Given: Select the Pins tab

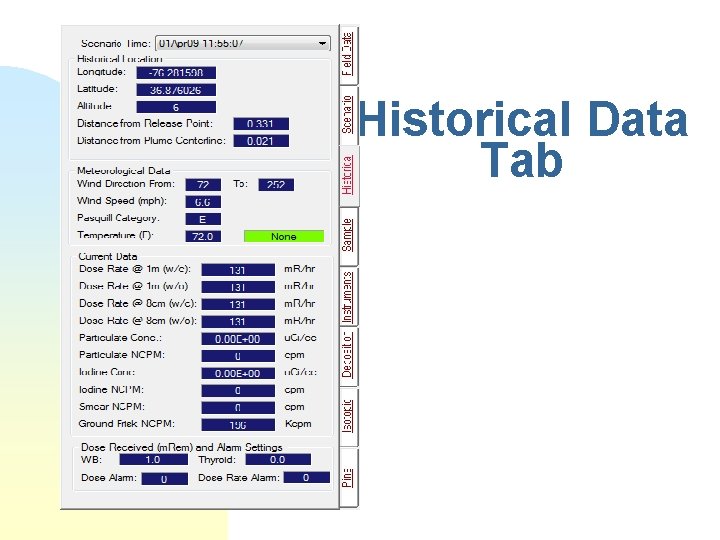Looking at the screenshot, I should [x=348, y=478].
